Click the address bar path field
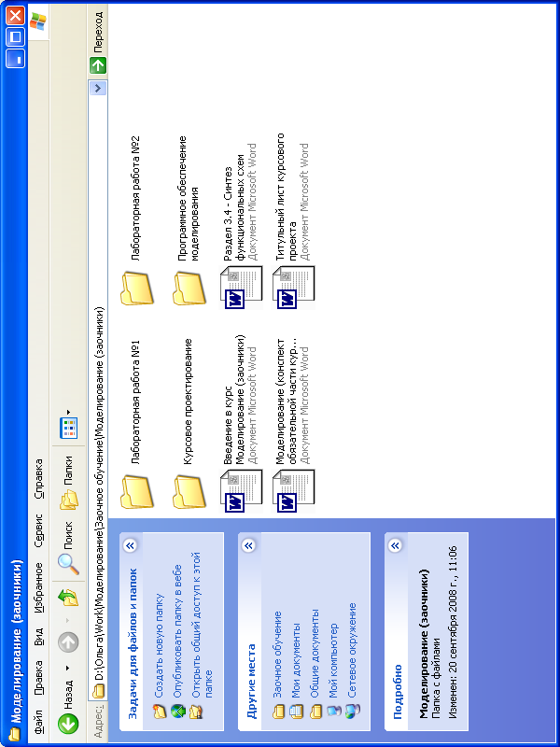This screenshot has width=560, height=747. point(98,390)
